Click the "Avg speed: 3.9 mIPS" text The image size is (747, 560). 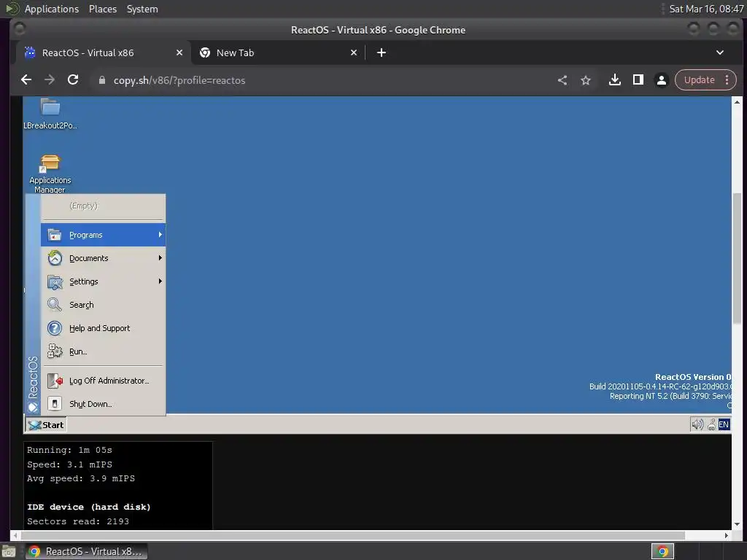[x=81, y=478]
